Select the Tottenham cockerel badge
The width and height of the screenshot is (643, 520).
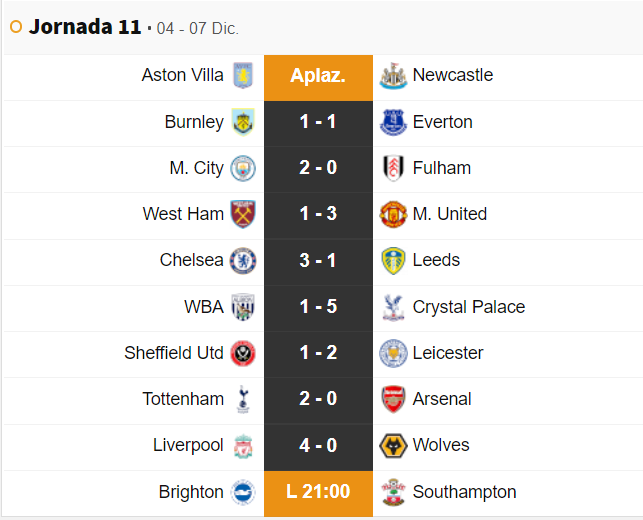(x=243, y=399)
